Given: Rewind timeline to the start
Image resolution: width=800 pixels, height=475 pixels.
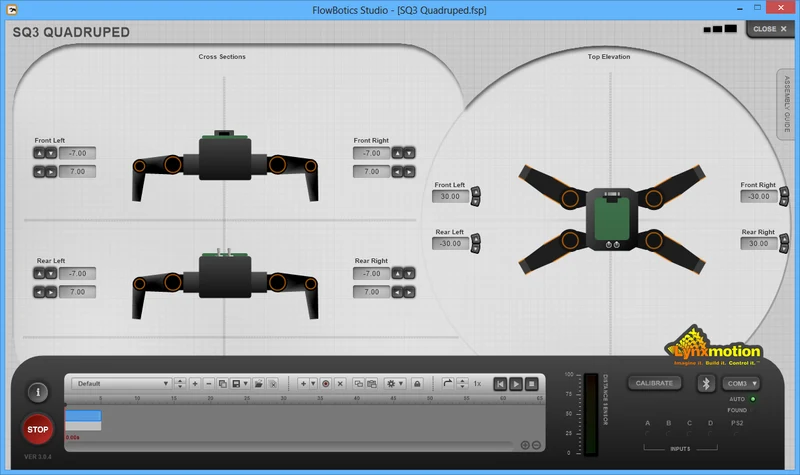Looking at the screenshot, I should (501, 384).
